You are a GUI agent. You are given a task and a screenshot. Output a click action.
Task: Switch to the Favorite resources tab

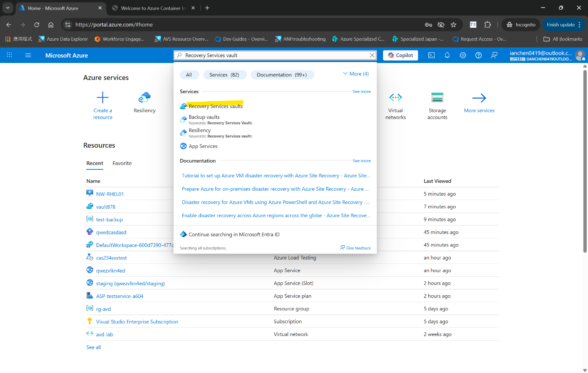click(x=122, y=163)
